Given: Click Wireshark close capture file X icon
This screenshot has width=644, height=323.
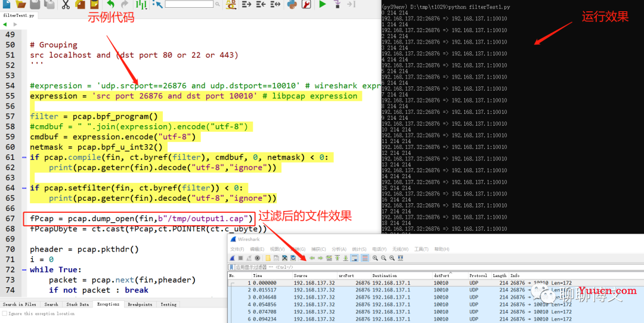Looking at the screenshot, I should [284, 258].
